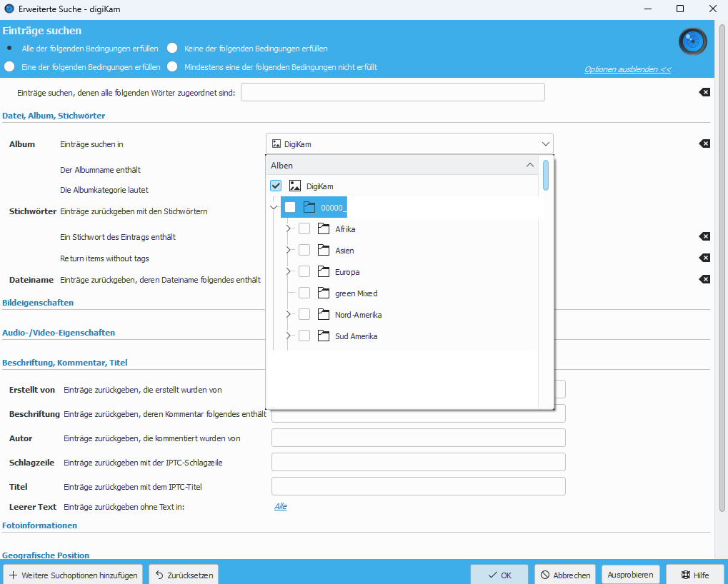728x584 pixels.
Task: Click the keyword search text field
Action: [x=393, y=92]
